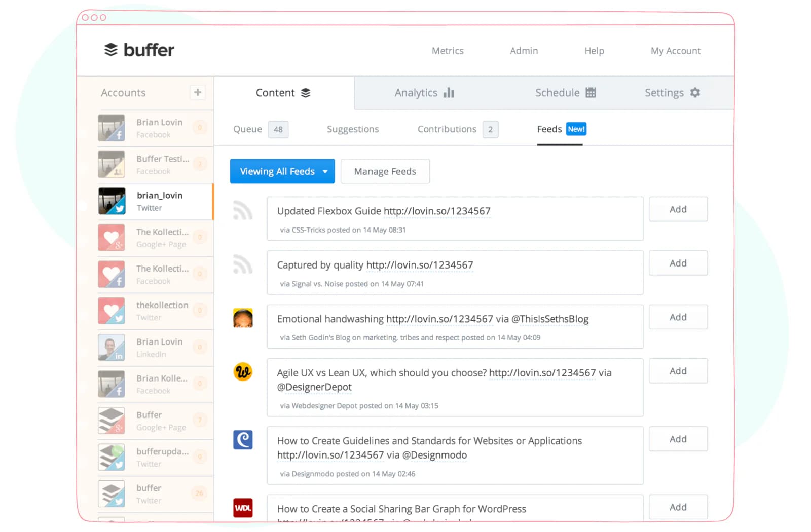Switch to the Content tab

[283, 93]
